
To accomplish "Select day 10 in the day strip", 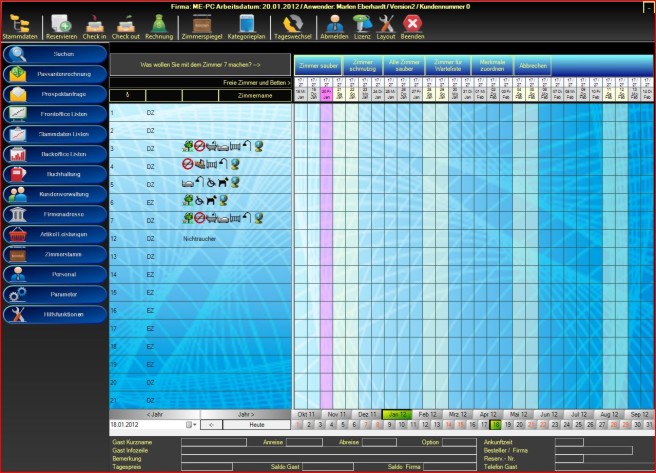I will pyautogui.click(x=402, y=425).
